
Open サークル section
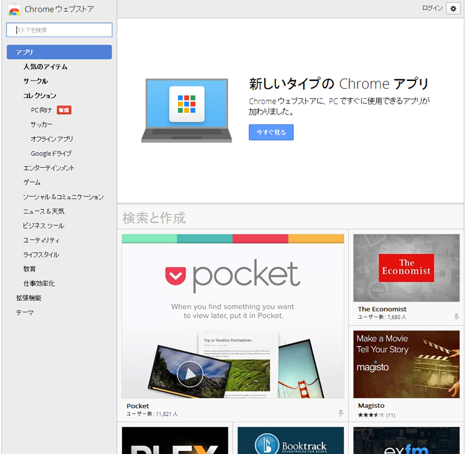pos(35,81)
